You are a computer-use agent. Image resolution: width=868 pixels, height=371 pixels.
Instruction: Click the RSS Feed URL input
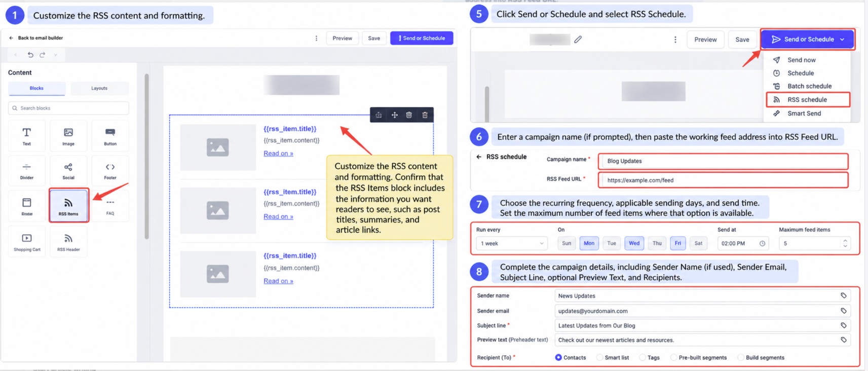(x=723, y=180)
